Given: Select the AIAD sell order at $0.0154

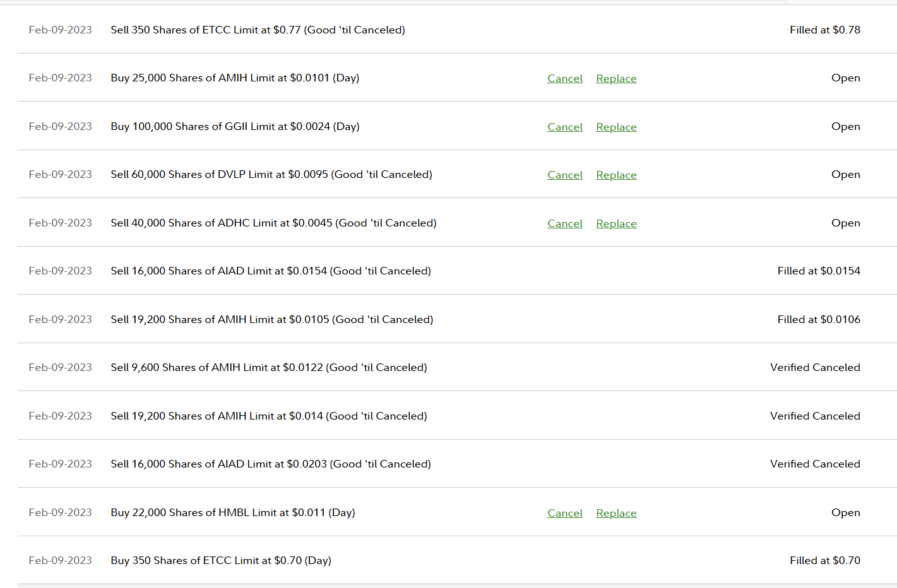Looking at the screenshot, I should click(271, 271).
